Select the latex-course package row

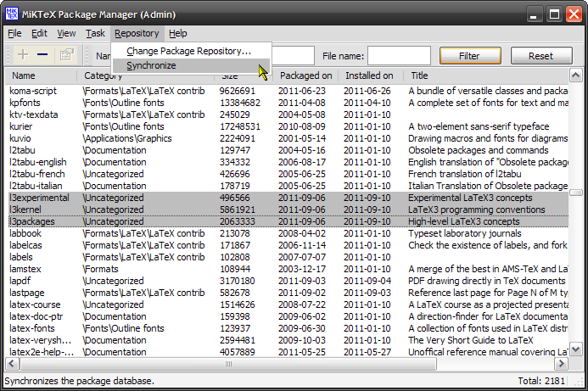coord(288,304)
